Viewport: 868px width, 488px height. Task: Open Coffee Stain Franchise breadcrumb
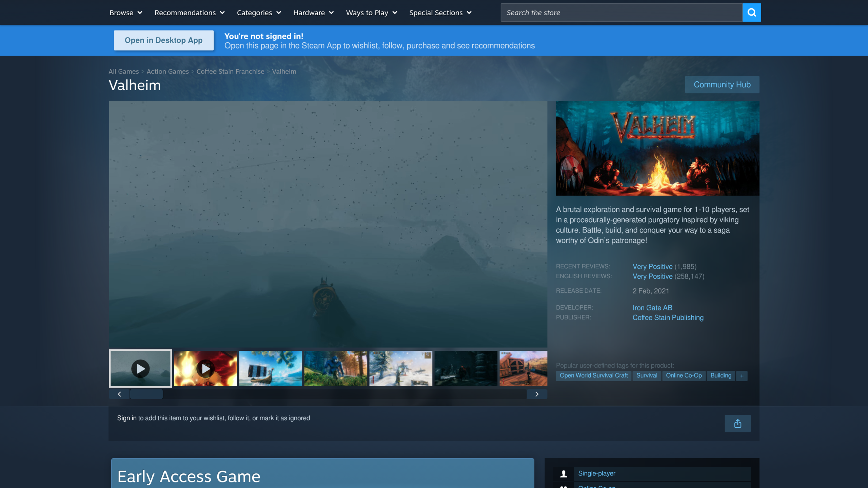click(x=230, y=72)
